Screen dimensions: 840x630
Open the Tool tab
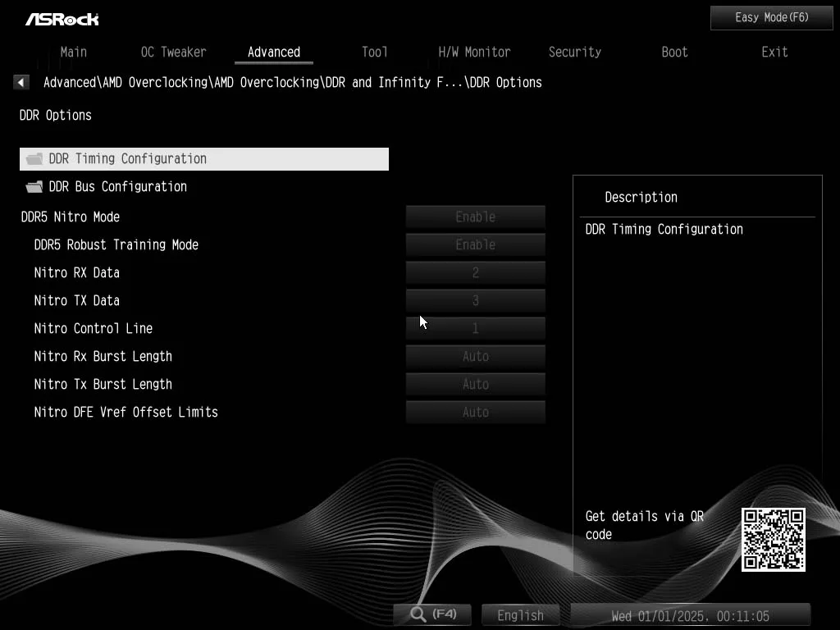[374, 52]
